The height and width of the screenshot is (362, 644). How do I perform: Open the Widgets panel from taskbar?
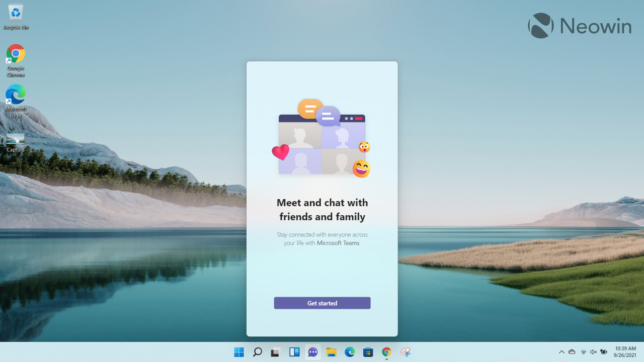tap(294, 352)
